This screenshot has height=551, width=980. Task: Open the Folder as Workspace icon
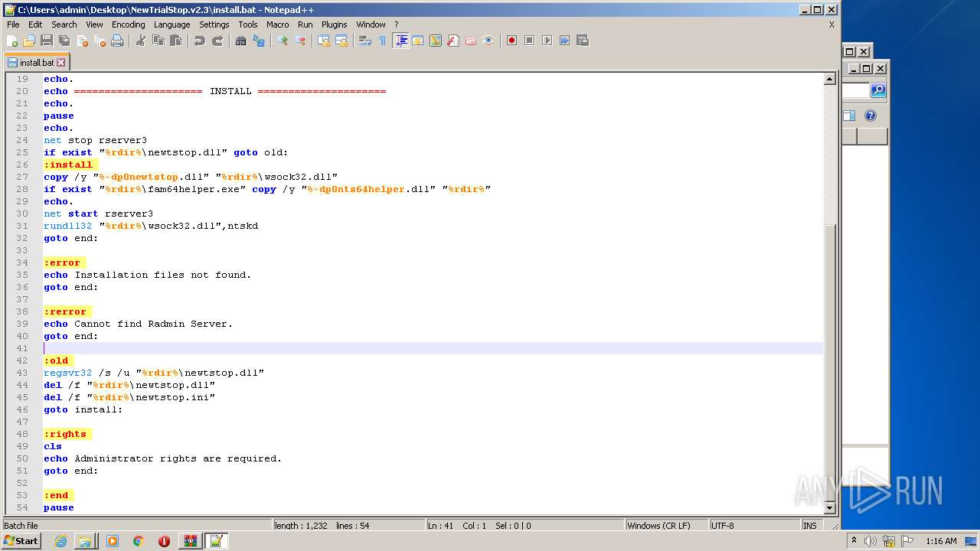point(471,41)
